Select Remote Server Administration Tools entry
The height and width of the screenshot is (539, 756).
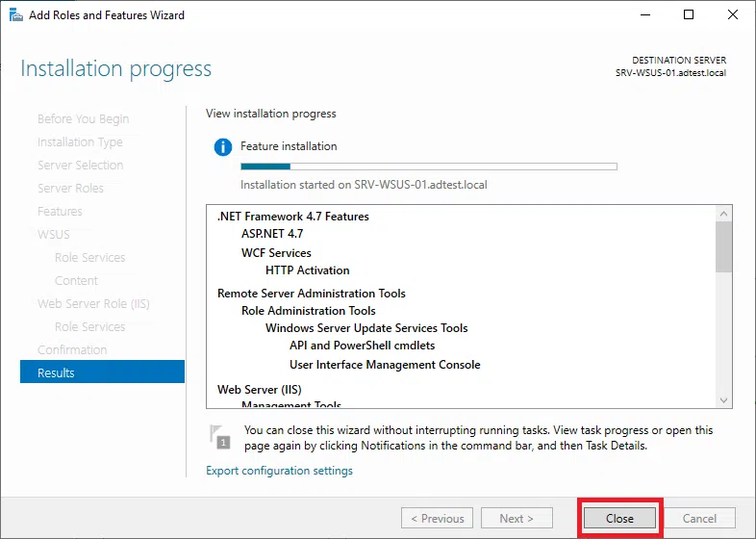311,294
